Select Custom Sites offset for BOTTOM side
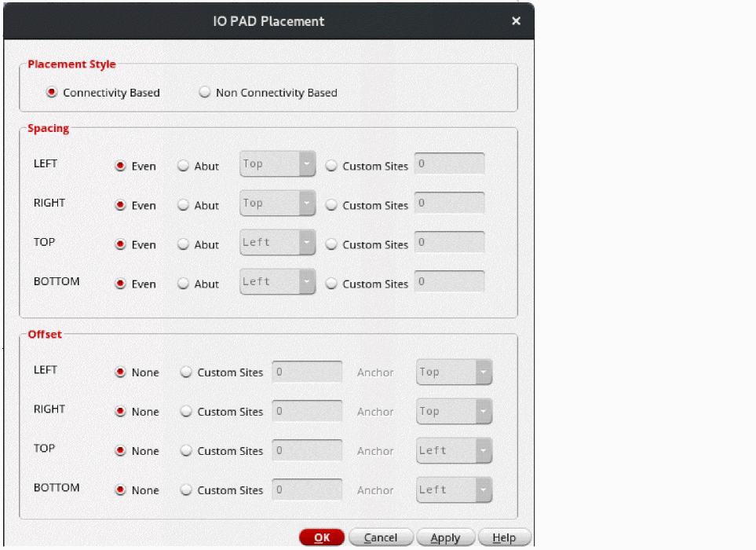The image size is (756, 550). (186, 490)
